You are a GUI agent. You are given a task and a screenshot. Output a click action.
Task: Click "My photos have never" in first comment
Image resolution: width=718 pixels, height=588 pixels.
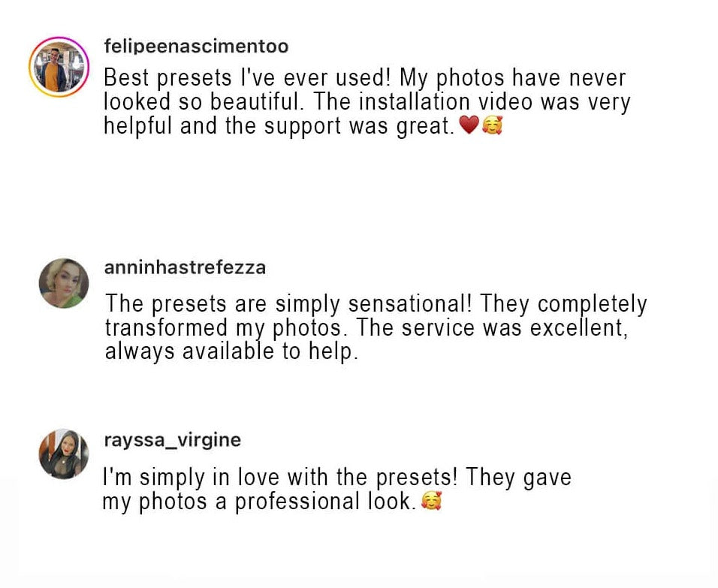pos(512,78)
